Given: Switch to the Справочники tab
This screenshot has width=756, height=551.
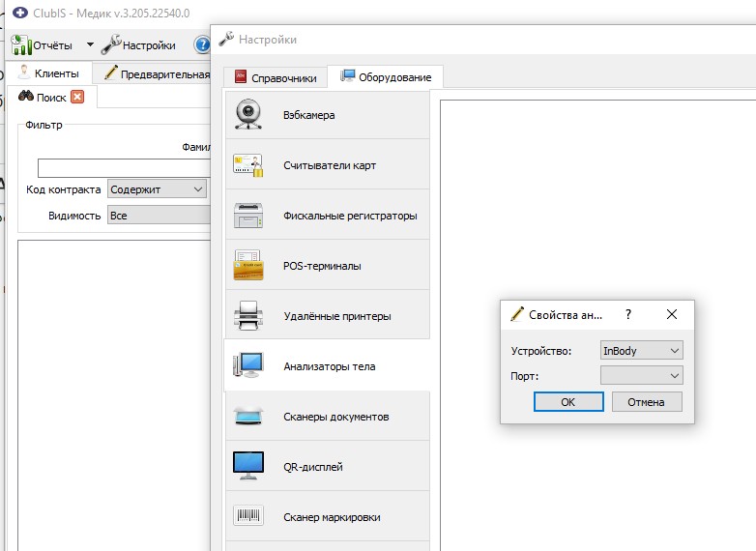Looking at the screenshot, I should pos(276,77).
